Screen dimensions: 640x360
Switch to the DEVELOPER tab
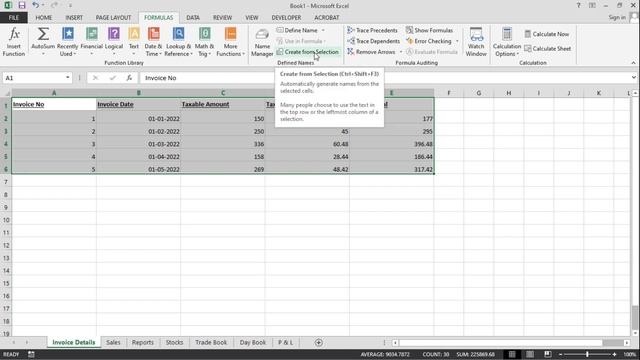point(286,18)
